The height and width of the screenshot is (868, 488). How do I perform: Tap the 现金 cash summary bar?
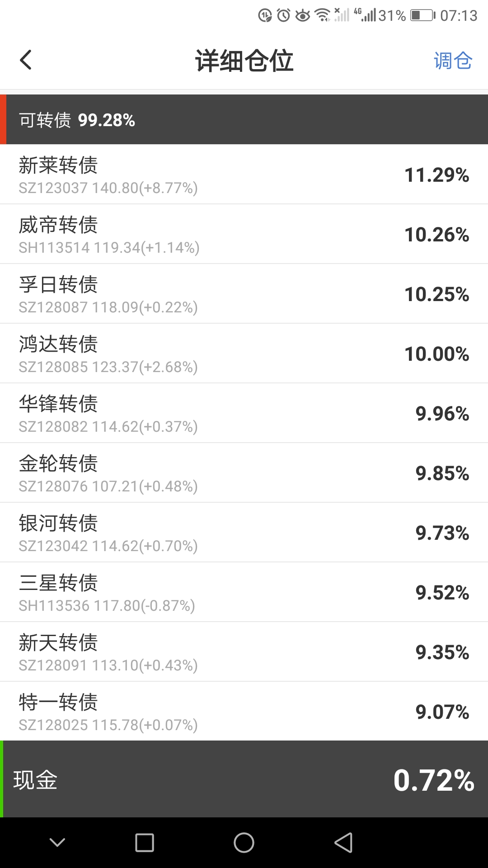click(x=244, y=779)
